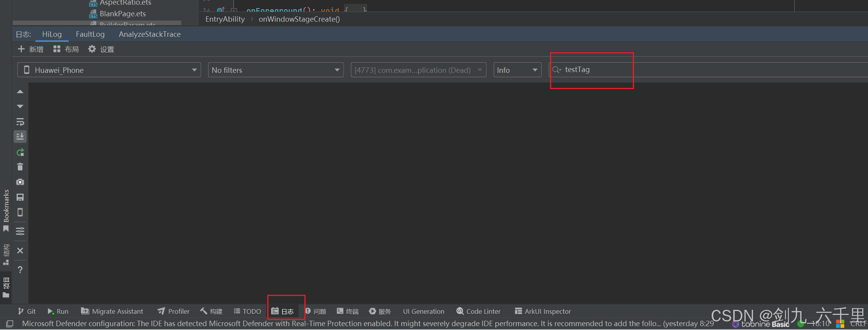
Task: Open the 日志 log tool window
Action: [282, 311]
